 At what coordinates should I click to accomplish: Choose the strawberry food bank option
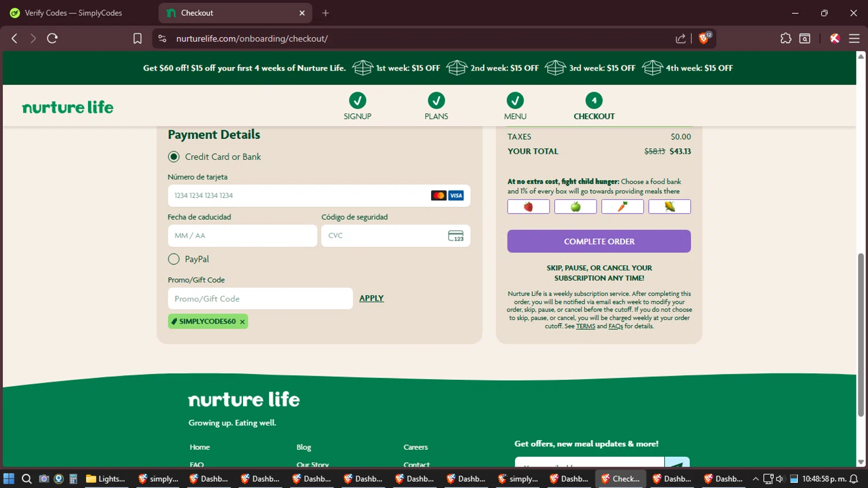528,207
